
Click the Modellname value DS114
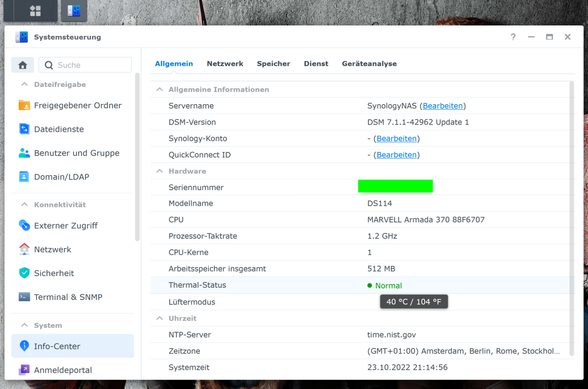(380, 203)
